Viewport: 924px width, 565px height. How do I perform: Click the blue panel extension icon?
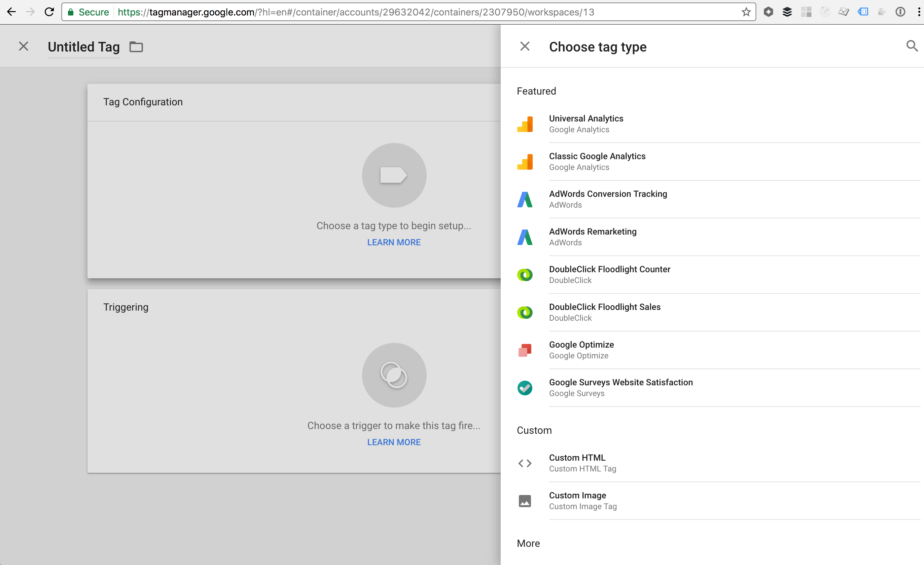[862, 12]
